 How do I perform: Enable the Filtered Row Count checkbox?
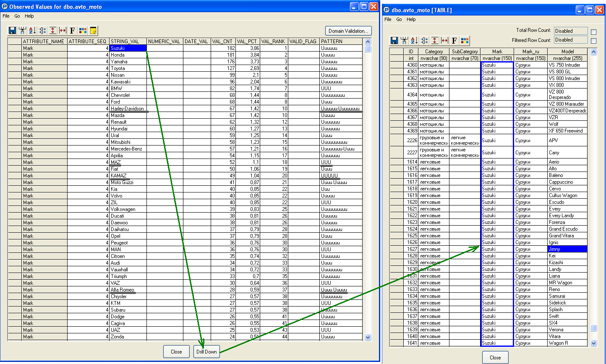[x=593, y=41]
